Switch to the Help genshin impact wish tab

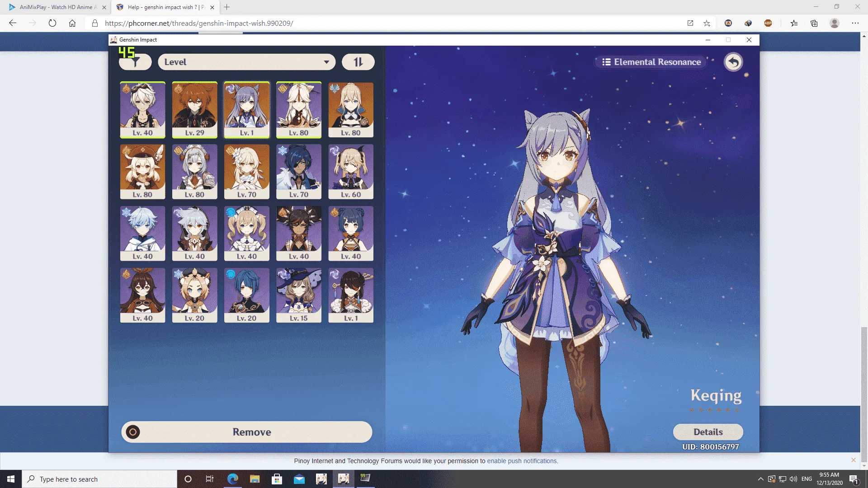coord(165,7)
